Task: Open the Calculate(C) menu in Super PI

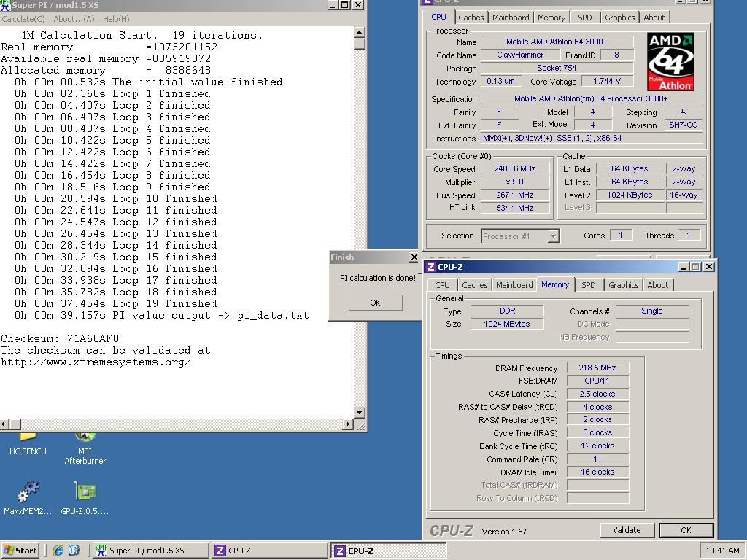Action: [23, 19]
